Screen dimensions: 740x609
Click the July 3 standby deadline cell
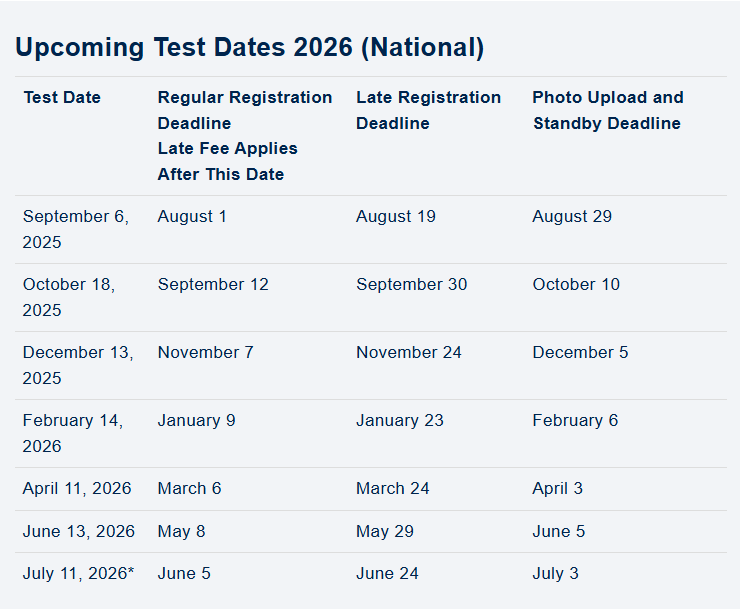[555, 573]
